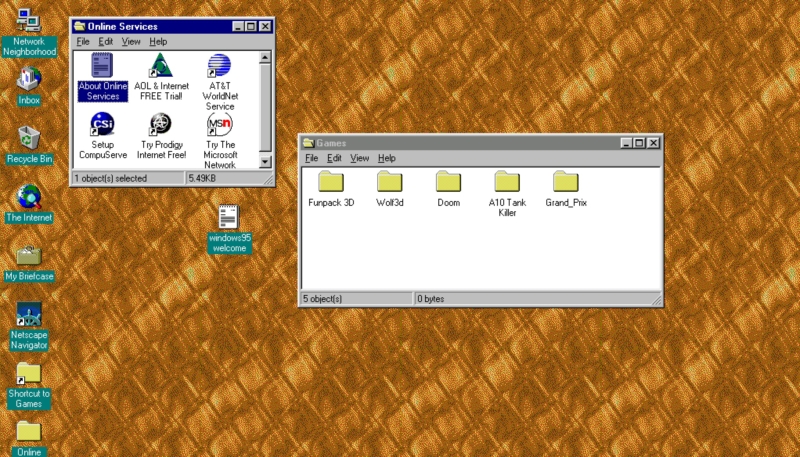
Task: Click the AT&T WorldNet Service icon
Action: tap(219, 67)
